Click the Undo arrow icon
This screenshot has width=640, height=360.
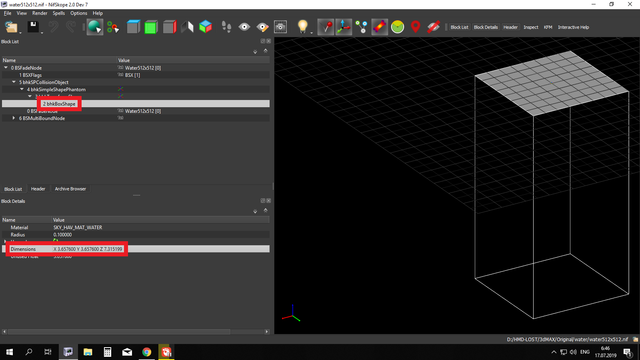coord(53,27)
